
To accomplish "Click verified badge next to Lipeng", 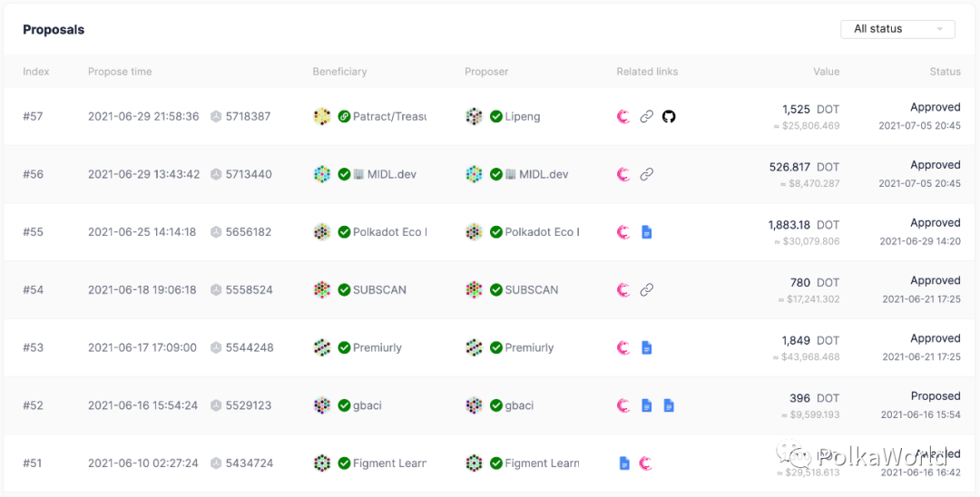I will point(496,116).
